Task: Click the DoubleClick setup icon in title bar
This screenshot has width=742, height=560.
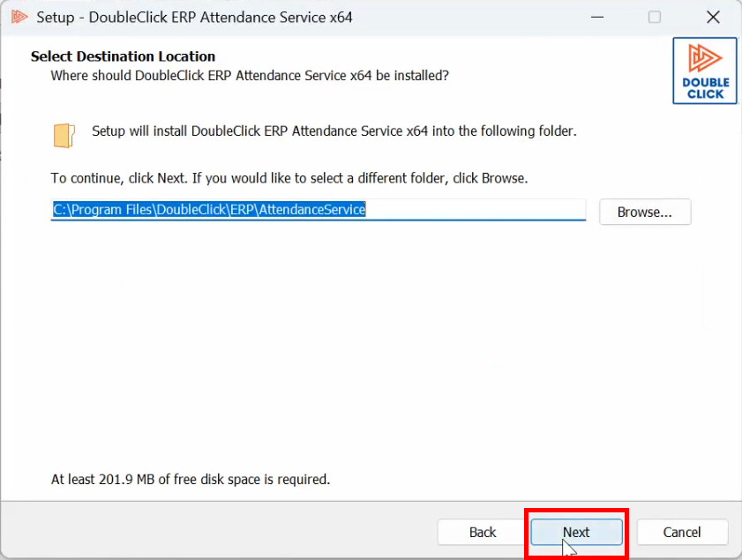Action: click(x=19, y=17)
